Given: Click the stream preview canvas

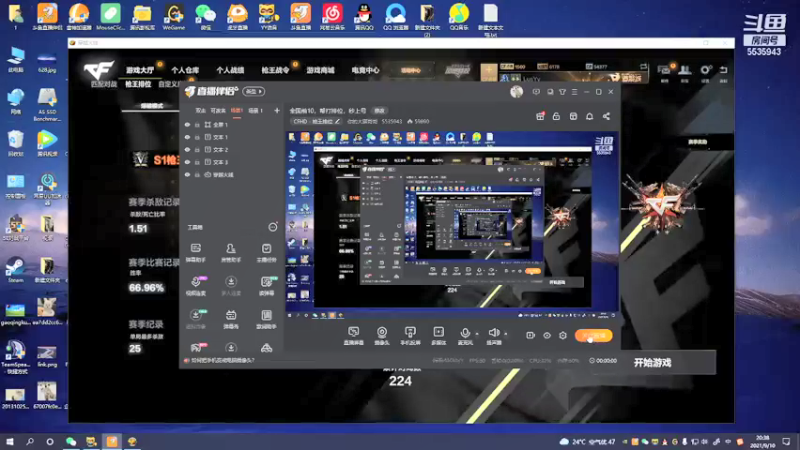Looking at the screenshot, I should [x=452, y=226].
